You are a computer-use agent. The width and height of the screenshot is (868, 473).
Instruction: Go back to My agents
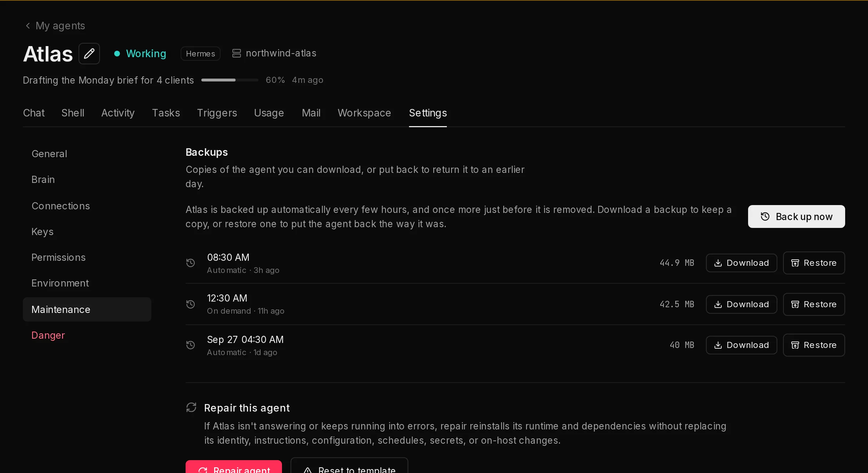pyautogui.click(x=55, y=26)
